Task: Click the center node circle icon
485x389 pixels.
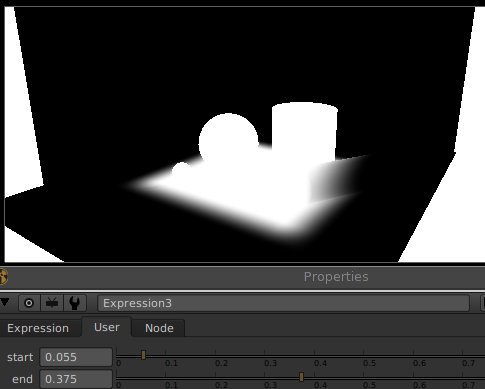Action: pyautogui.click(x=29, y=303)
